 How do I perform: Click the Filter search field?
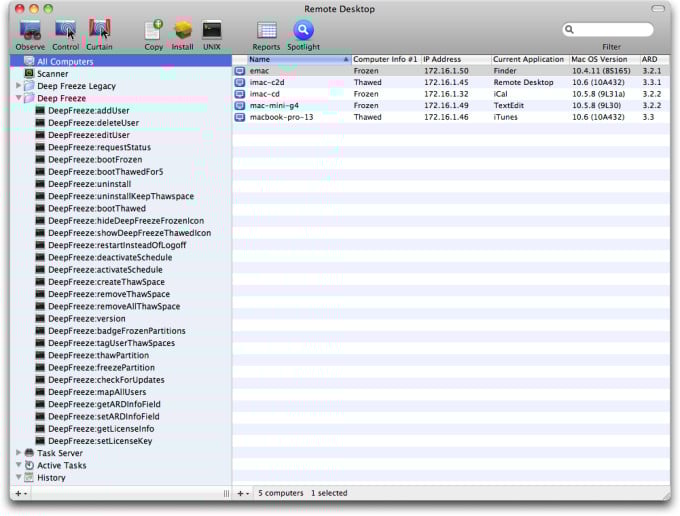click(608, 29)
